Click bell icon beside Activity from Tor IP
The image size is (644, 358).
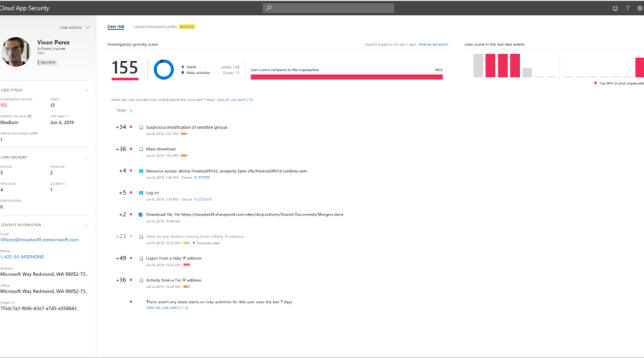pos(142,280)
